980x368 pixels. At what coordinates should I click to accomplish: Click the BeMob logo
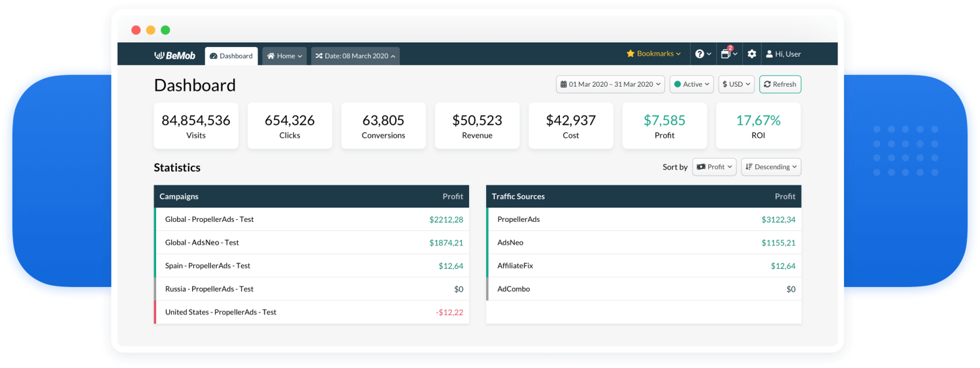(174, 55)
